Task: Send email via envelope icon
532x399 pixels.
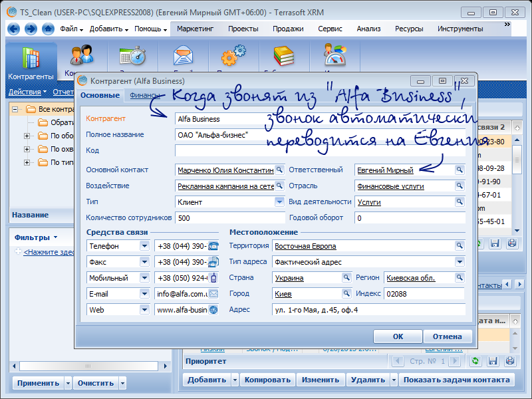Action: [x=213, y=293]
